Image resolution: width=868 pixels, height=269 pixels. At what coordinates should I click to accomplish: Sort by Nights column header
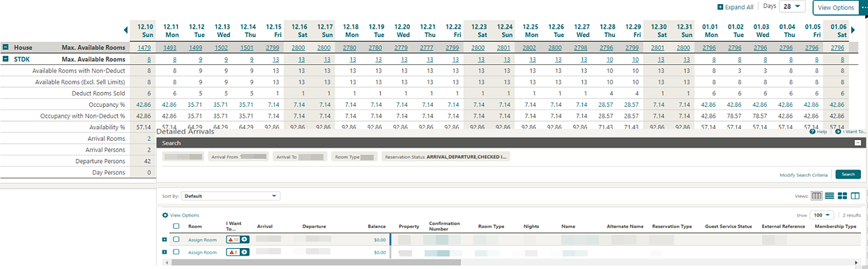pos(531,226)
